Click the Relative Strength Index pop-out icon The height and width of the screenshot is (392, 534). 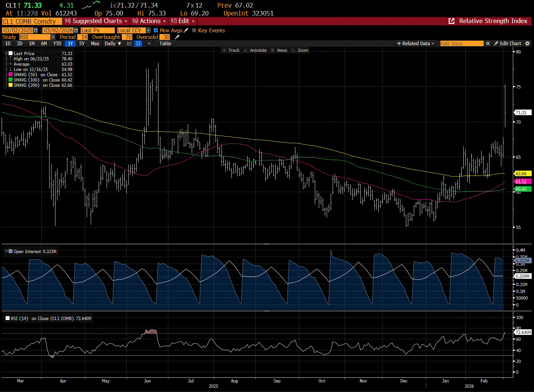(451, 21)
